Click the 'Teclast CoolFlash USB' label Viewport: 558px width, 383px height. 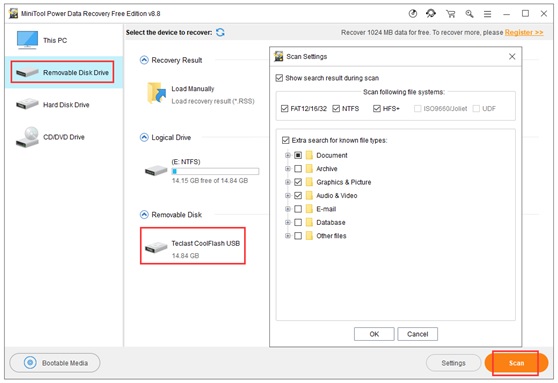206,243
